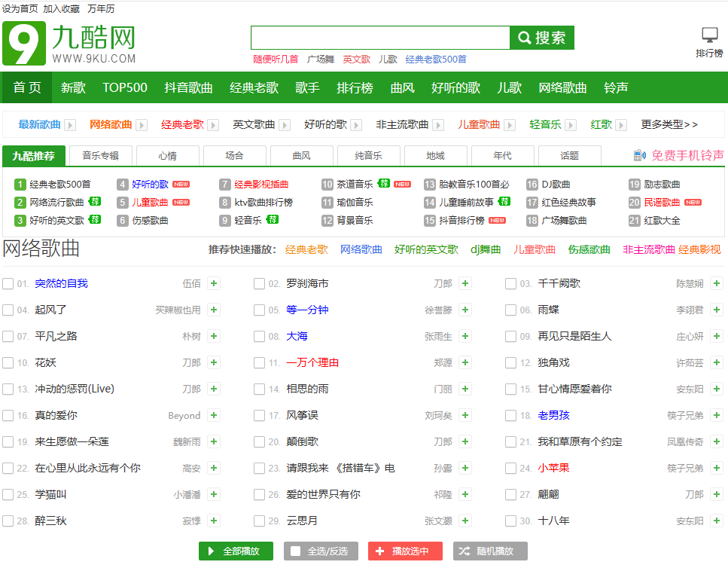This screenshot has height=568, width=728.
Task: Check the box next to 独角戏
Action: [510, 362]
